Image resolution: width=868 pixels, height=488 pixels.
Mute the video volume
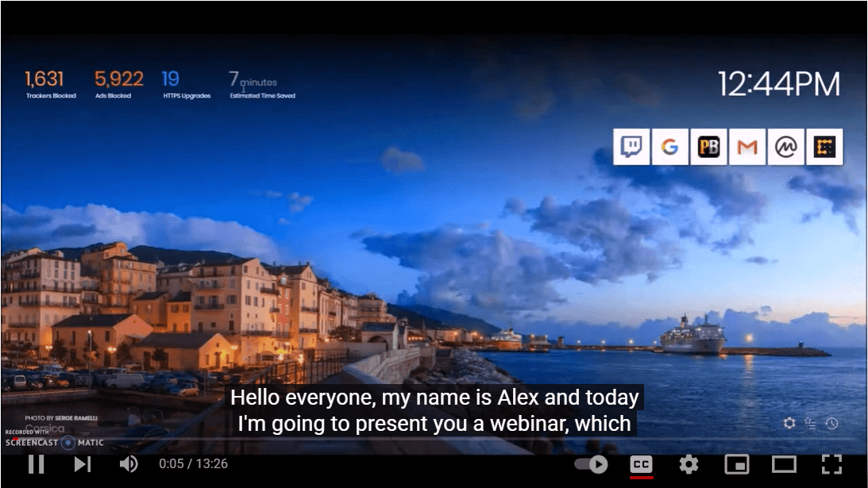click(129, 463)
